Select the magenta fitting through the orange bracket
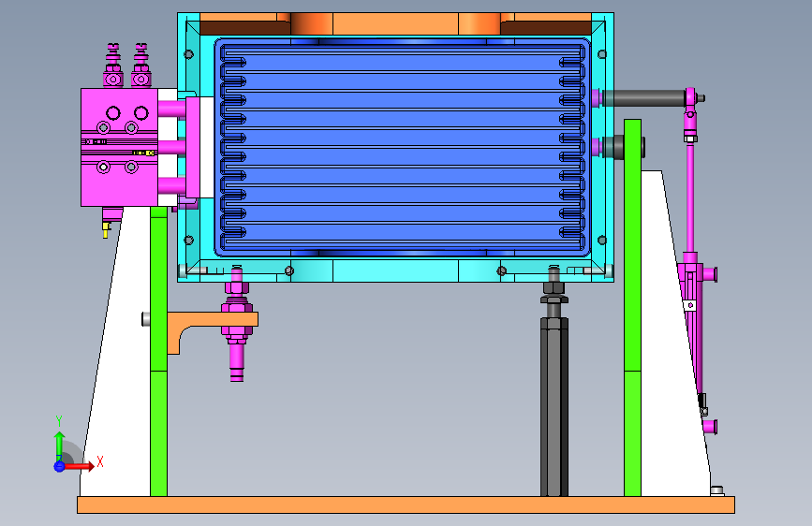 (x=237, y=324)
